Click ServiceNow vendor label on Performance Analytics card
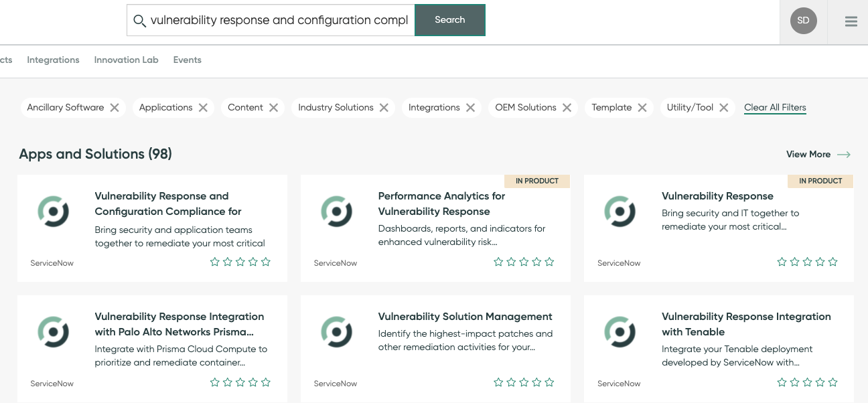Viewport: 868px width, 403px height. click(336, 264)
